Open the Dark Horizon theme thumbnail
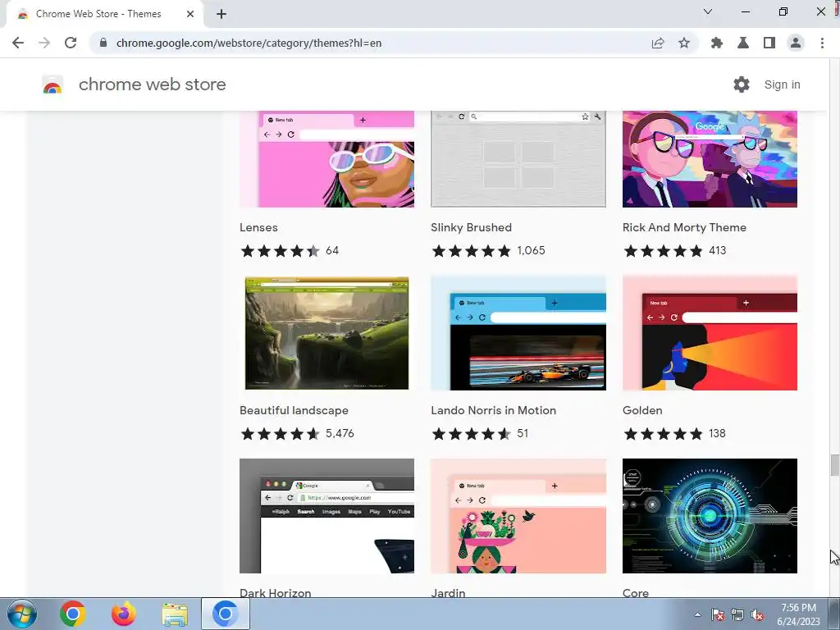 326,516
